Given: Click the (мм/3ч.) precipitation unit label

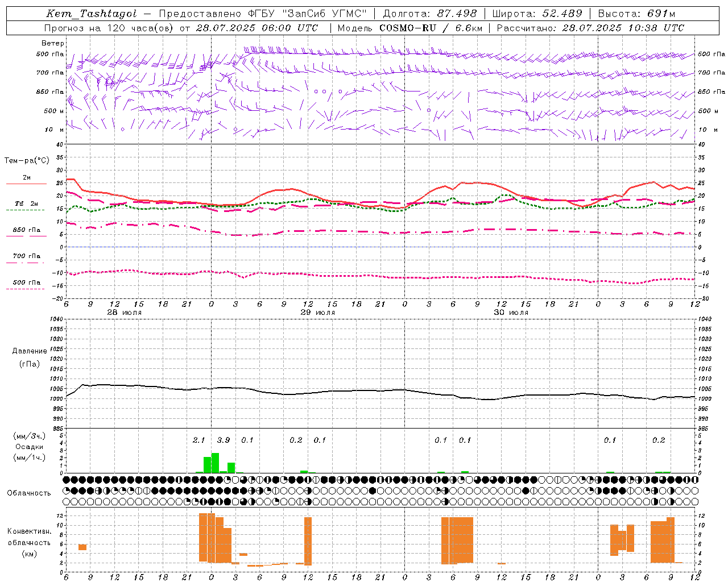Looking at the screenshot, I should coord(30,436).
